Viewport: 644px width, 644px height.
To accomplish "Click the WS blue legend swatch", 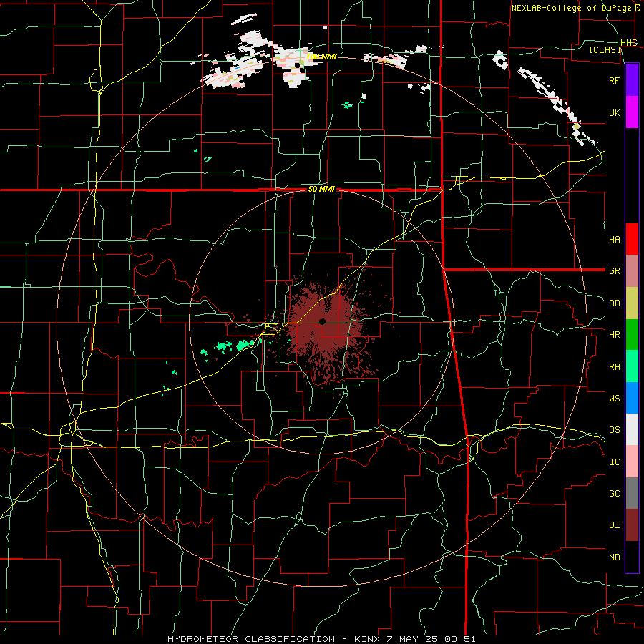I will [x=632, y=398].
